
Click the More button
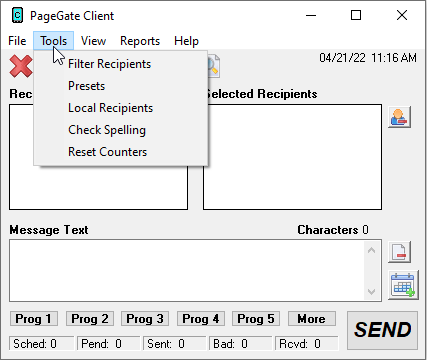coord(312,318)
